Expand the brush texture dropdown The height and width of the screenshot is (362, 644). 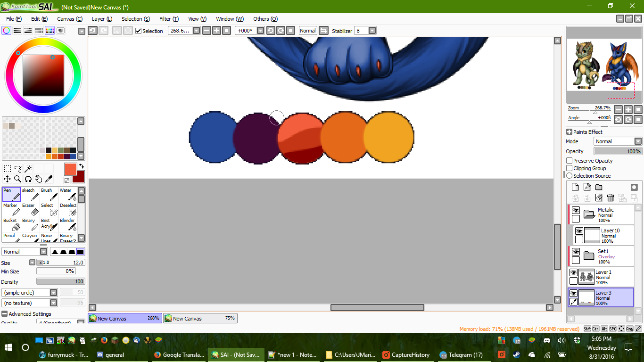tap(54, 303)
